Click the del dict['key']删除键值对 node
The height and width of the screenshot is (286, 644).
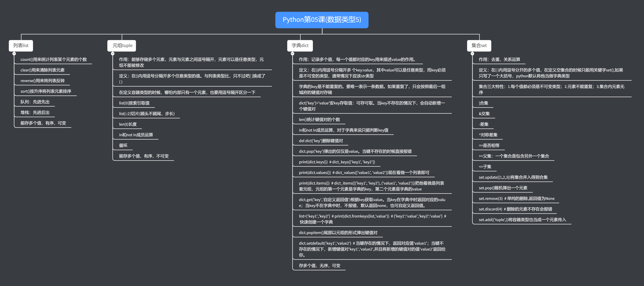(321, 141)
